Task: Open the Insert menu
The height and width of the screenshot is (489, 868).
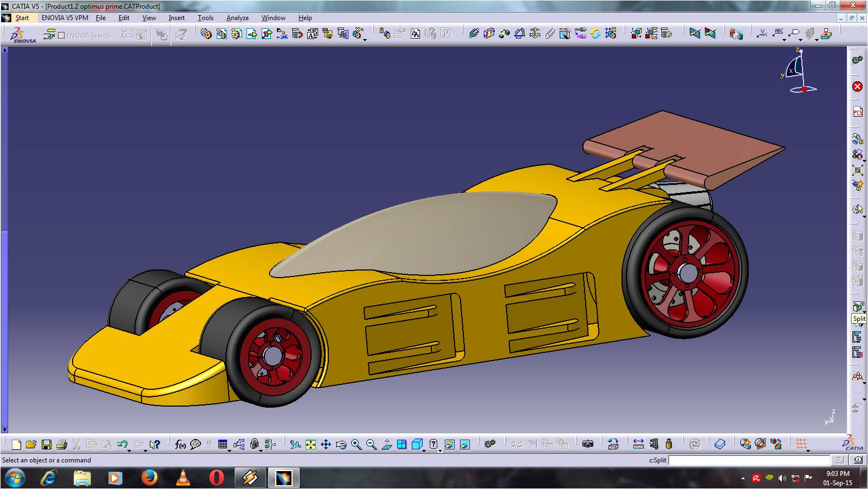Action: (177, 17)
